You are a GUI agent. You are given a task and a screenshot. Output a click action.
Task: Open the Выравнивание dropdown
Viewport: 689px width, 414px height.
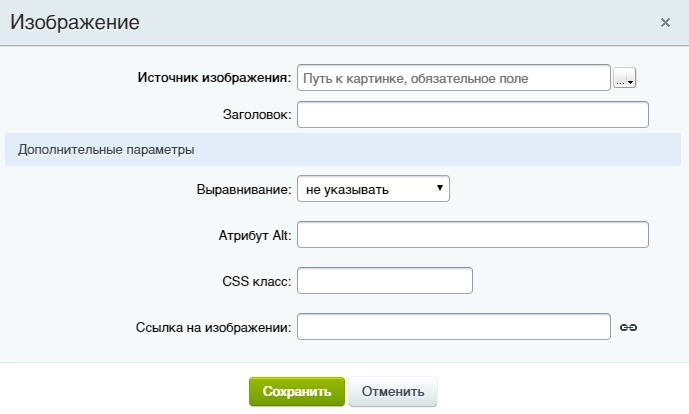(374, 188)
